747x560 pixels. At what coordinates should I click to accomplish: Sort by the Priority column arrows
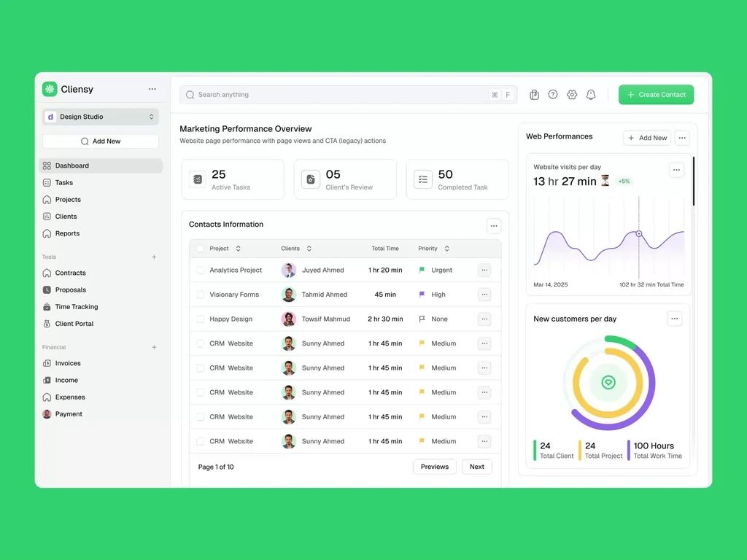[x=447, y=249]
